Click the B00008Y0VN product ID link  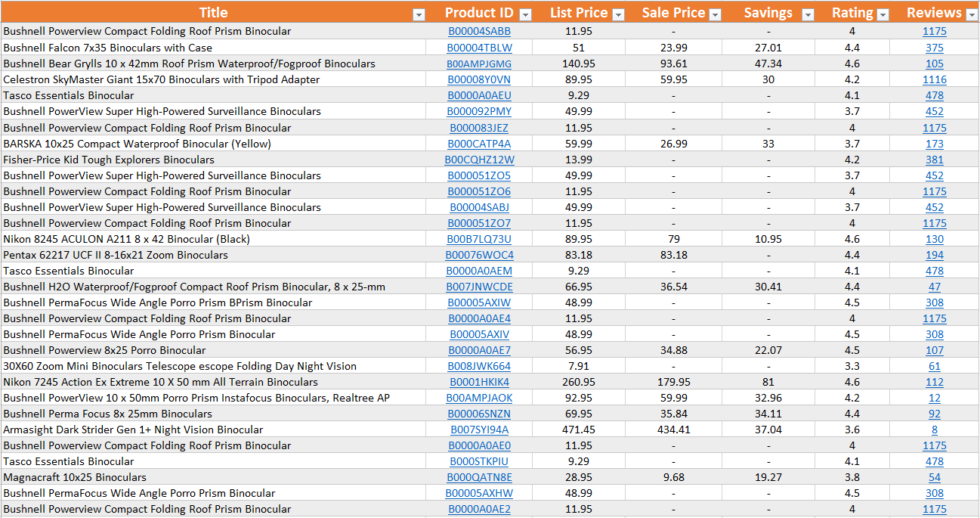click(x=480, y=79)
